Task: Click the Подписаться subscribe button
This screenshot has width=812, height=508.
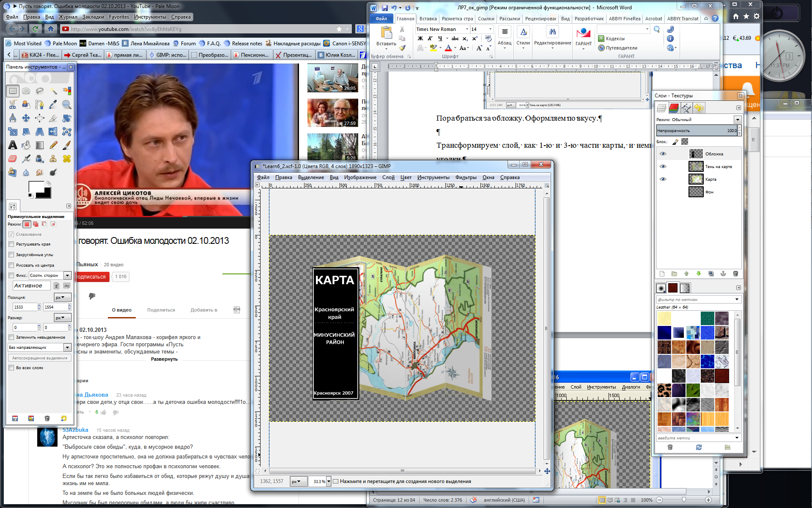Action: [x=91, y=277]
